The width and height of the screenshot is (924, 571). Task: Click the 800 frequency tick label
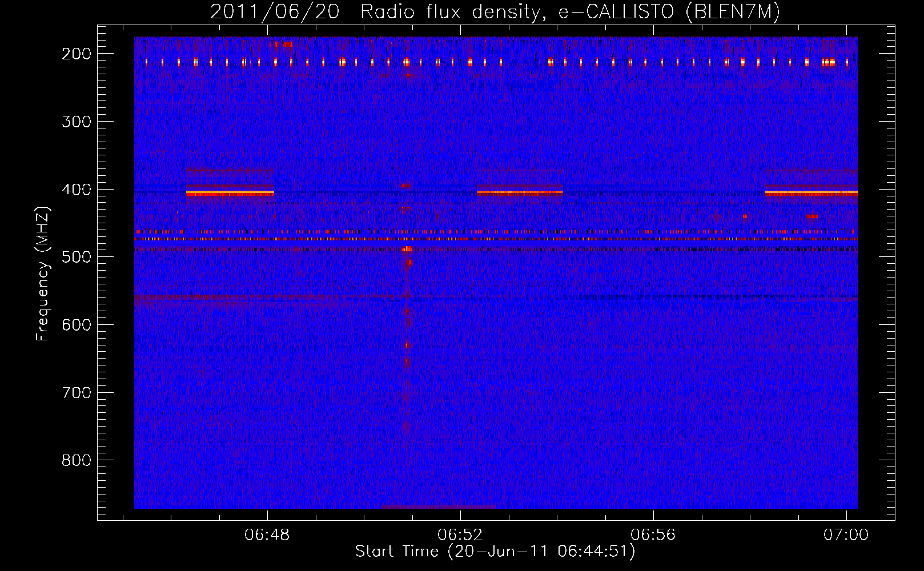click(77, 460)
